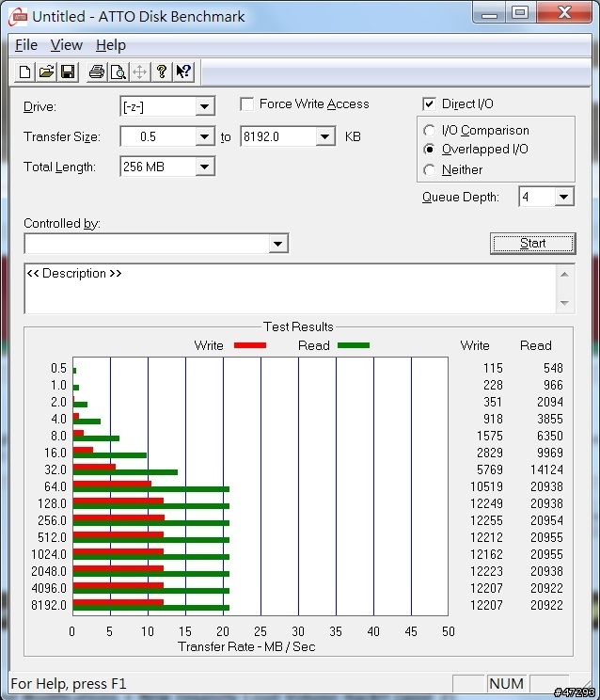Select the Overlapped I/O radio button

coord(429,149)
